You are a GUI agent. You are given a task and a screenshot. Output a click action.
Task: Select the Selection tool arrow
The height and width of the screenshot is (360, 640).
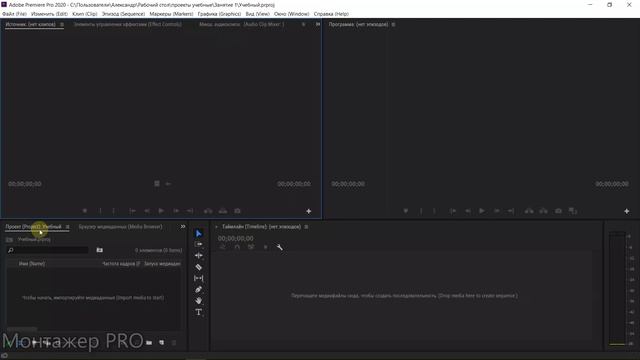(199, 233)
